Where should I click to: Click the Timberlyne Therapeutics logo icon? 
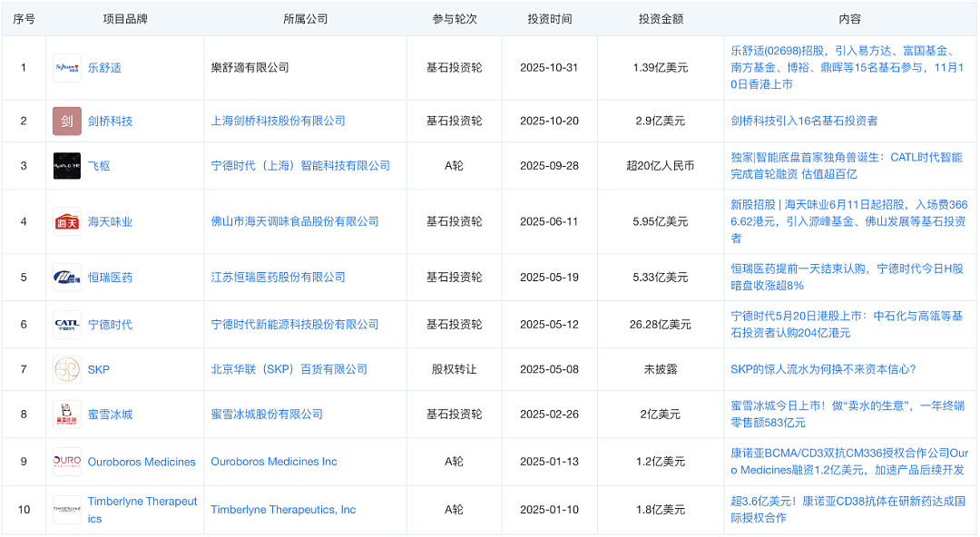click(67, 510)
